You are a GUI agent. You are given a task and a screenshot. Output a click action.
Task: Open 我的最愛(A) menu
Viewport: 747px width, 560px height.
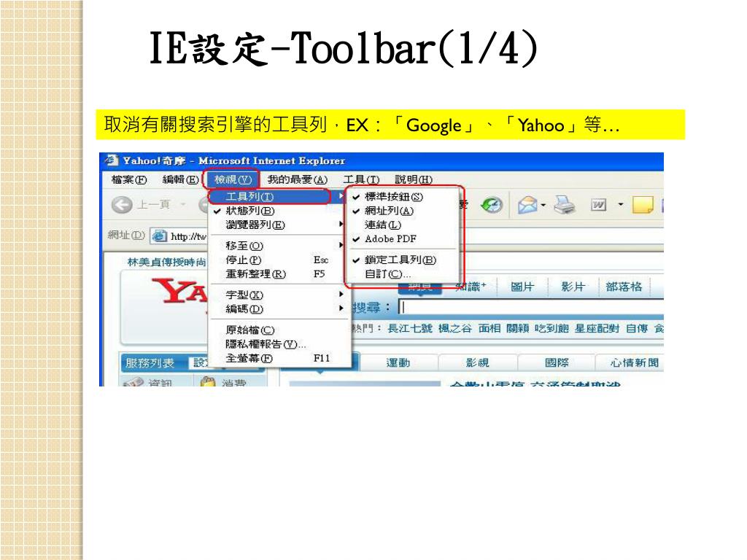[298, 179]
